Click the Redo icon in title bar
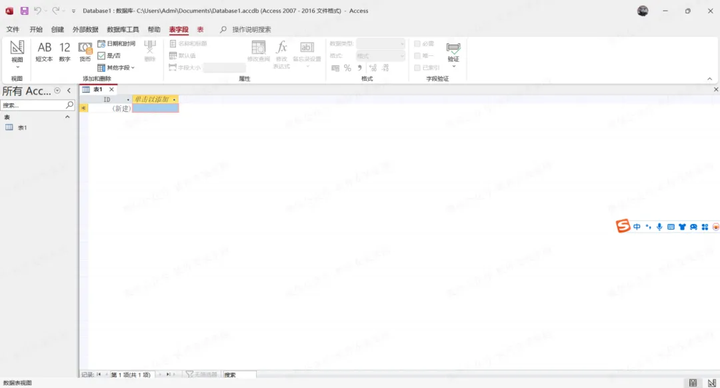 click(56, 11)
